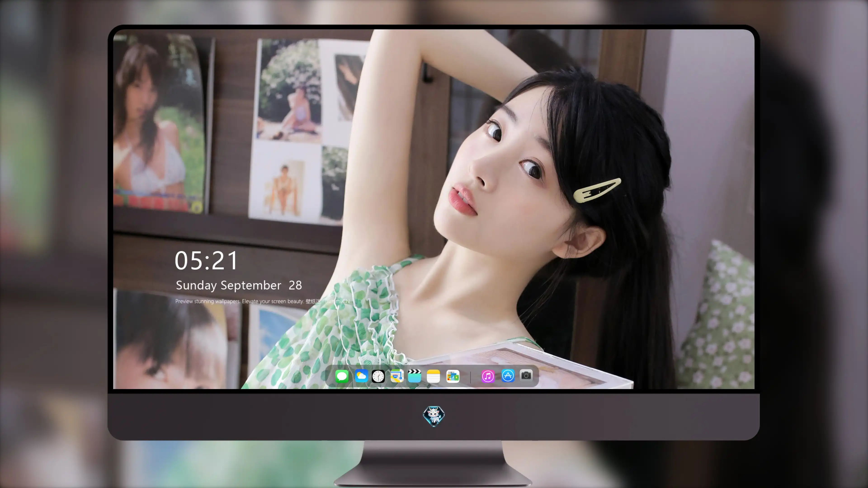Launch the clapperboard Videos app
Screen dimensions: 868x488
(415, 376)
